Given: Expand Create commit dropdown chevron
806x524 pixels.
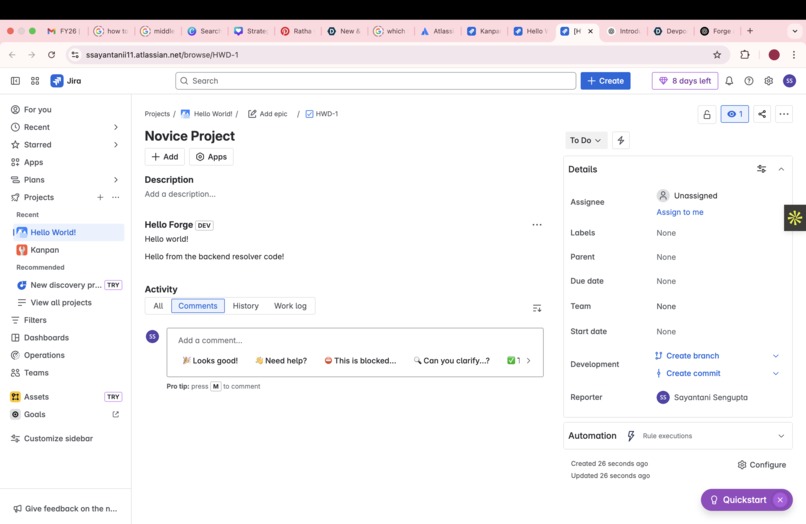Looking at the screenshot, I should (x=776, y=373).
